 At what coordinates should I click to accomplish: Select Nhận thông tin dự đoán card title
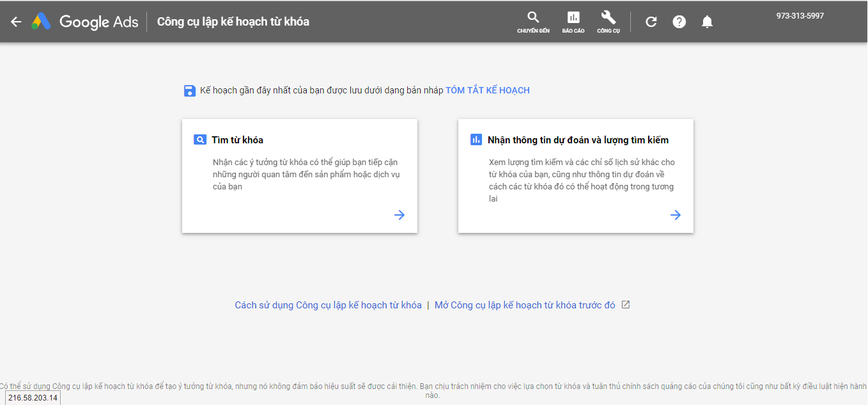coord(578,140)
